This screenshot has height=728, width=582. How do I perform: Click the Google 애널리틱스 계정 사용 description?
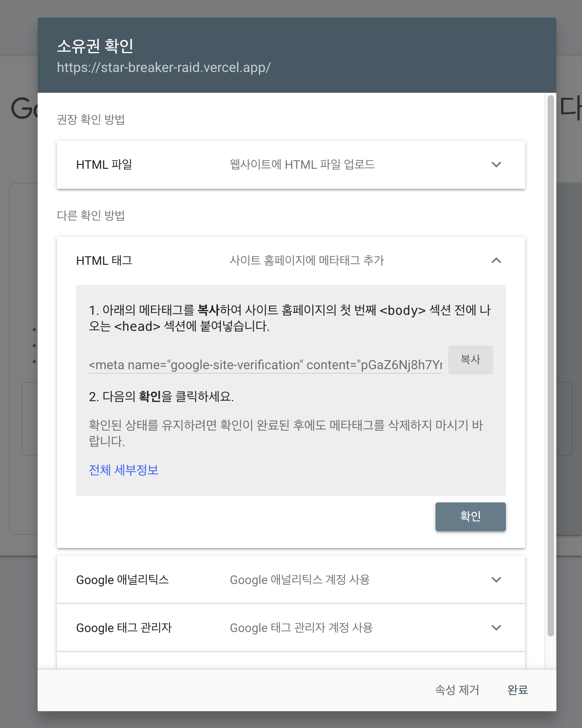pos(300,580)
